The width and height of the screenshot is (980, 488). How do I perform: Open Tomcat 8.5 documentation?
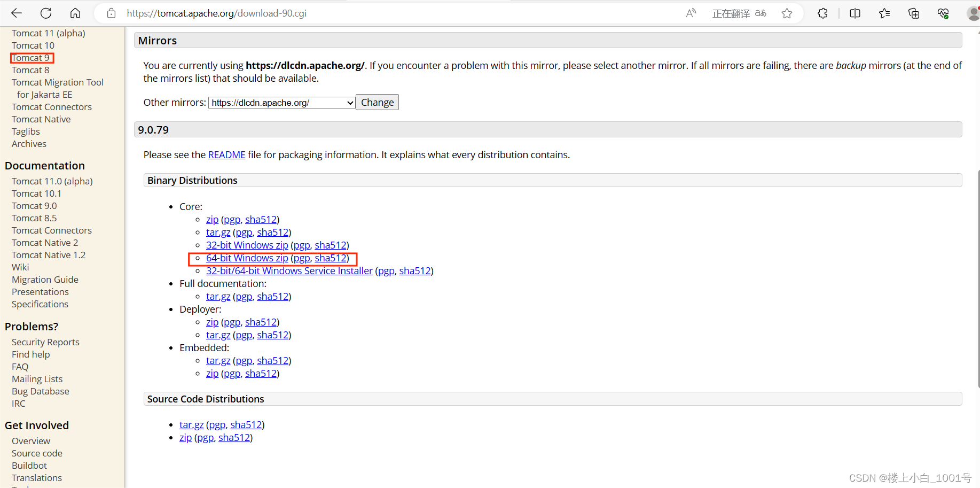[34, 218]
